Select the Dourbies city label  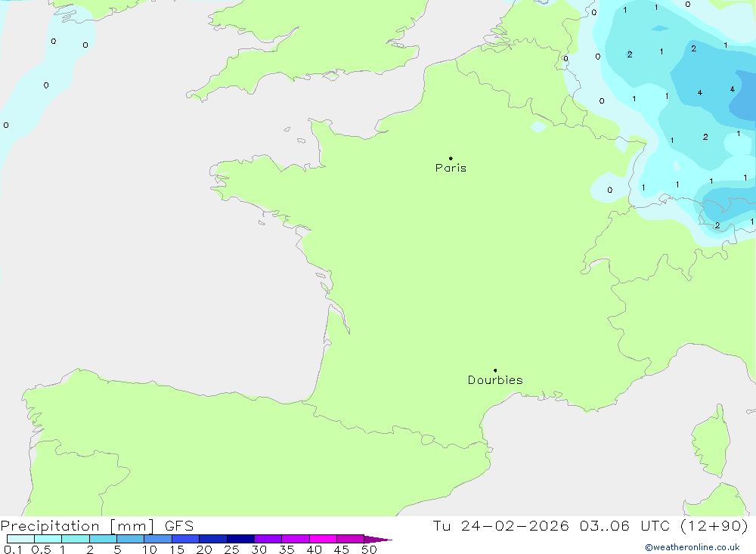[495, 380]
